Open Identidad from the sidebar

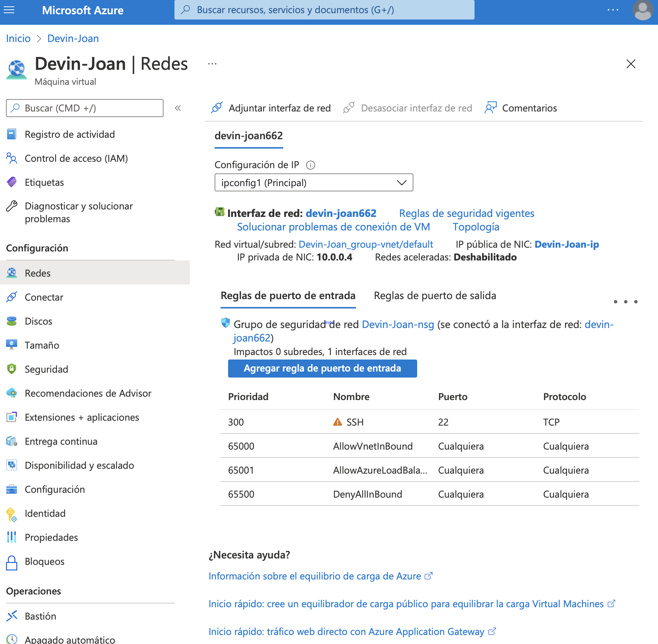45,513
